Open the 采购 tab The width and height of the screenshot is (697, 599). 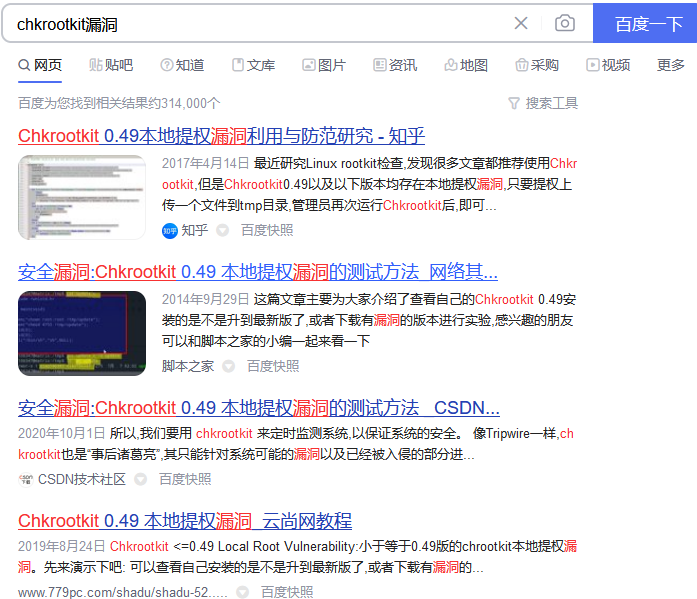(537, 65)
